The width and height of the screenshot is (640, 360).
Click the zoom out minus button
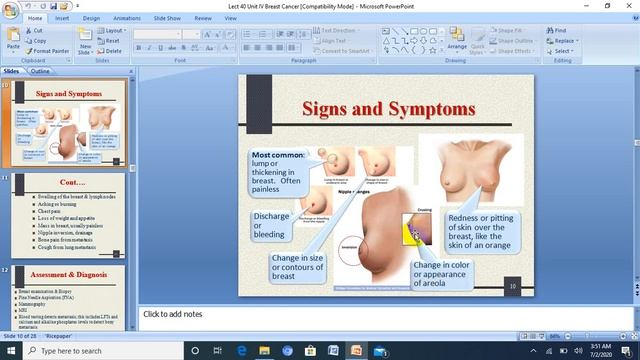tap(568, 336)
